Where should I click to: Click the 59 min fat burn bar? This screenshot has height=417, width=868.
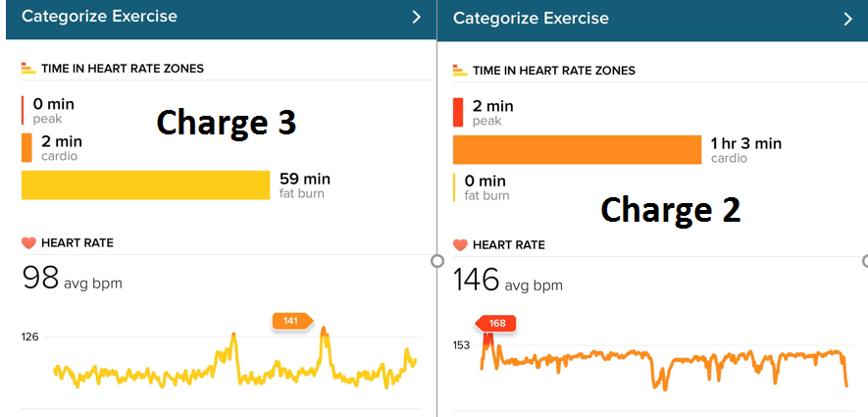[145, 185]
